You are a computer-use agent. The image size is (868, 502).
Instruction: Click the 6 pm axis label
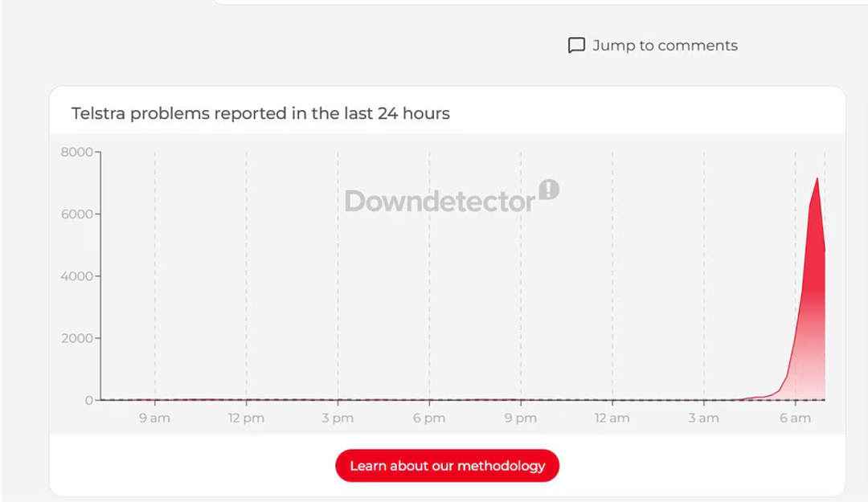[429, 418]
